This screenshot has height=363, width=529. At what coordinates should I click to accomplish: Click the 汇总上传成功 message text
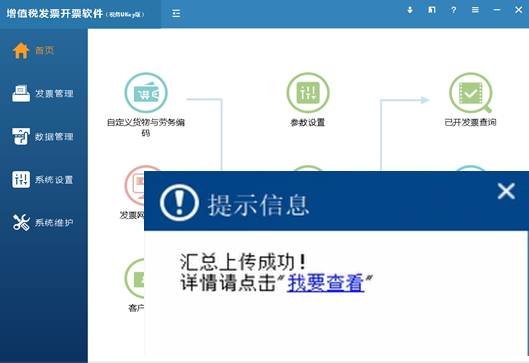[243, 262]
